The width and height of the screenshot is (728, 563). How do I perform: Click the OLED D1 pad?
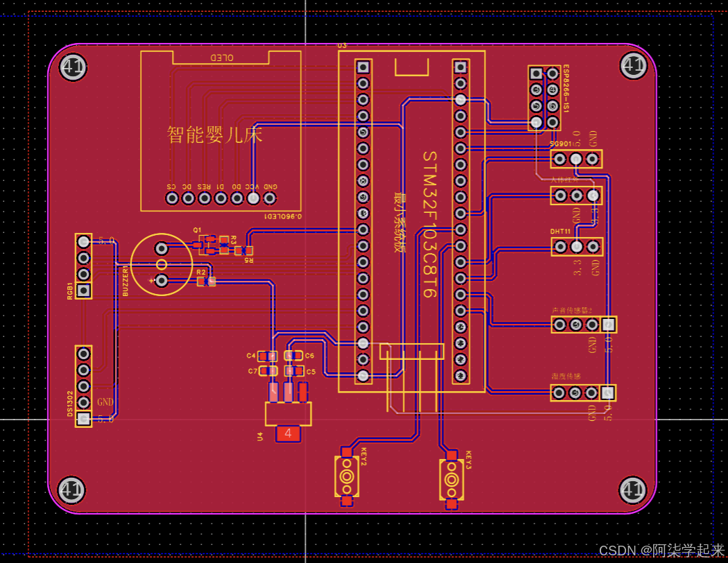tap(220, 198)
